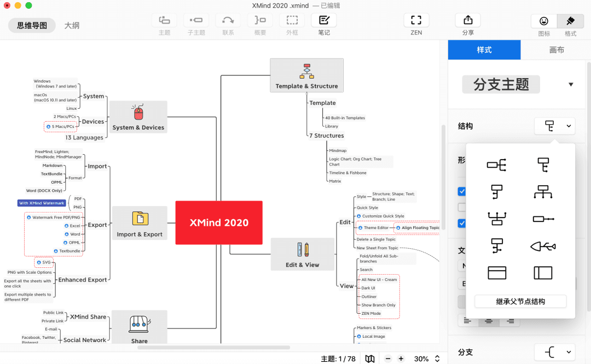Switch to the 思维导图 view tab
591x364 pixels.
(x=32, y=25)
